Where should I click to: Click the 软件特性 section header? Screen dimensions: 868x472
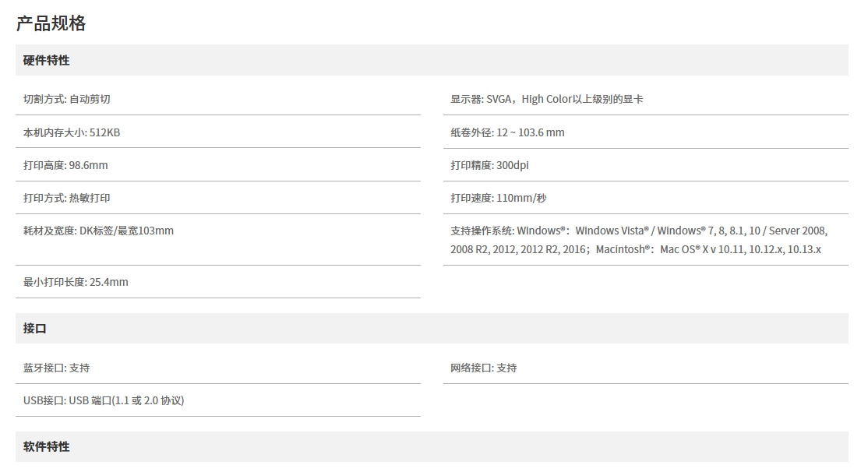47,446
